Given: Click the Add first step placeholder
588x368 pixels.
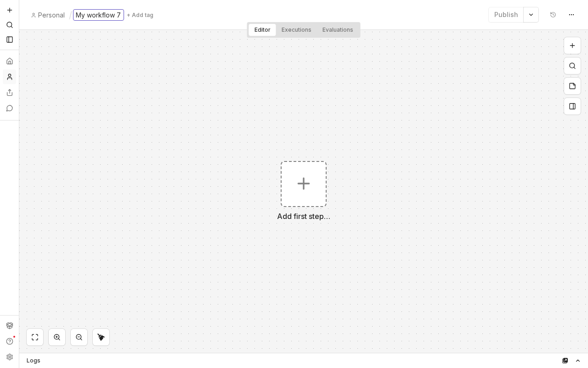Looking at the screenshot, I should coord(303,184).
